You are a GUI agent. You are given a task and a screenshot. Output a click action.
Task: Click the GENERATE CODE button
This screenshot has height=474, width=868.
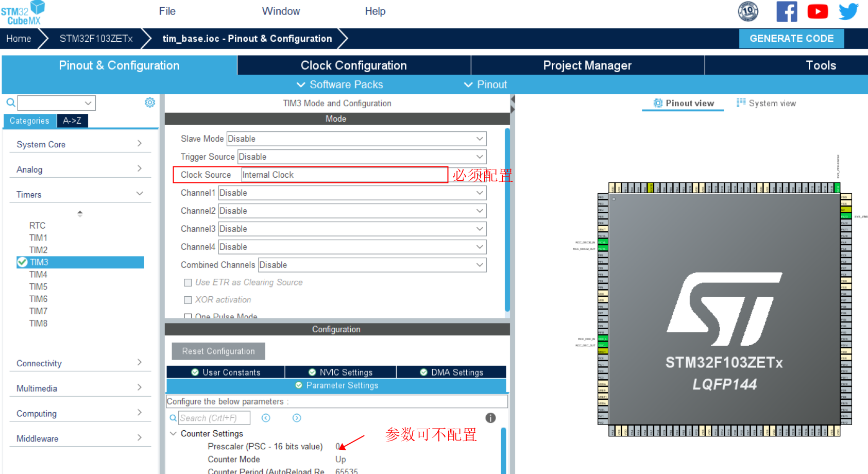792,38
